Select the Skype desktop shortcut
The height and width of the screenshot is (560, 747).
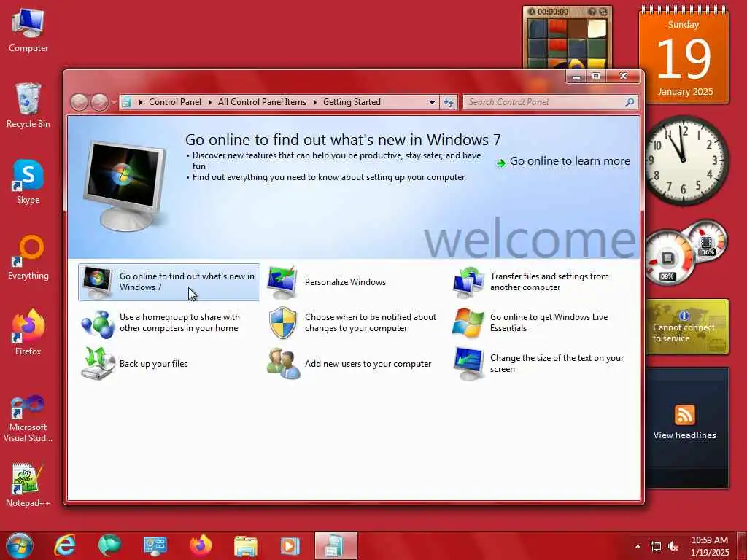[x=28, y=182]
